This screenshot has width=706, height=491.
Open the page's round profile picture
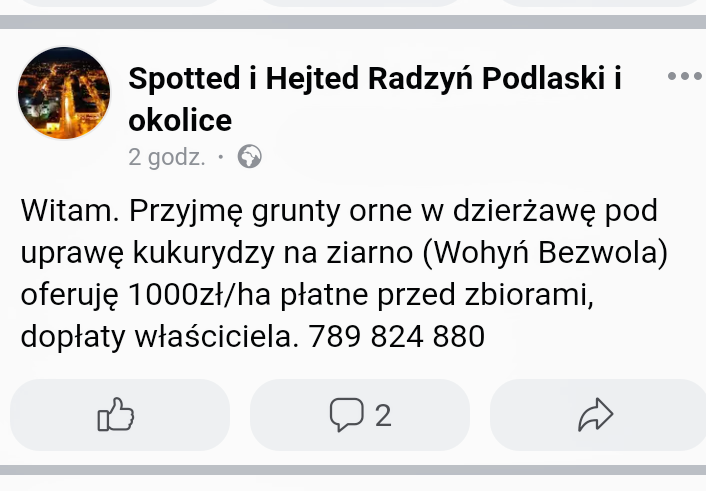point(64,93)
